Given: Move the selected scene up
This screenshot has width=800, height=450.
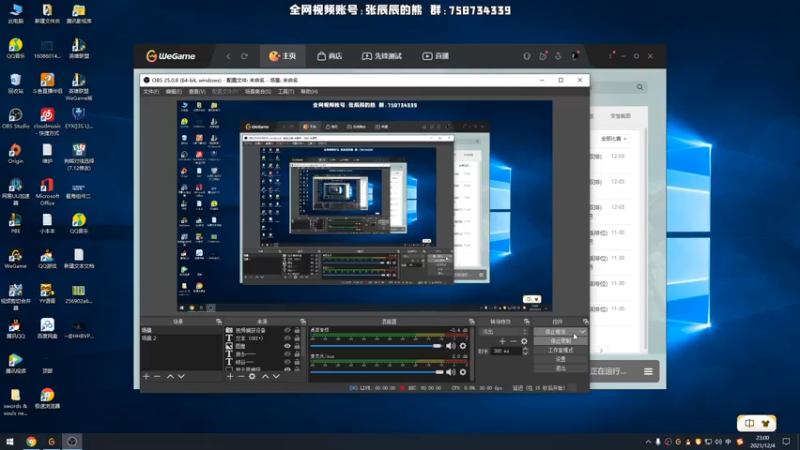Looking at the screenshot, I should click(x=170, y=376).
